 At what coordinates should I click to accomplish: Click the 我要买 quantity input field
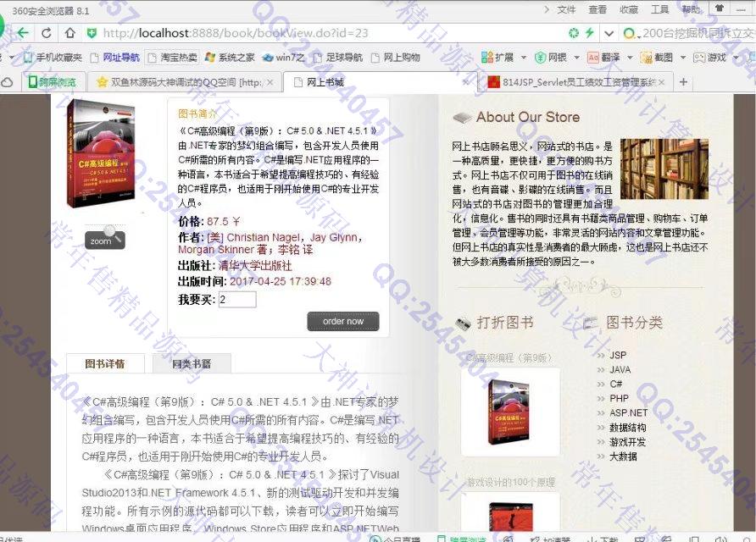(237, 300)
